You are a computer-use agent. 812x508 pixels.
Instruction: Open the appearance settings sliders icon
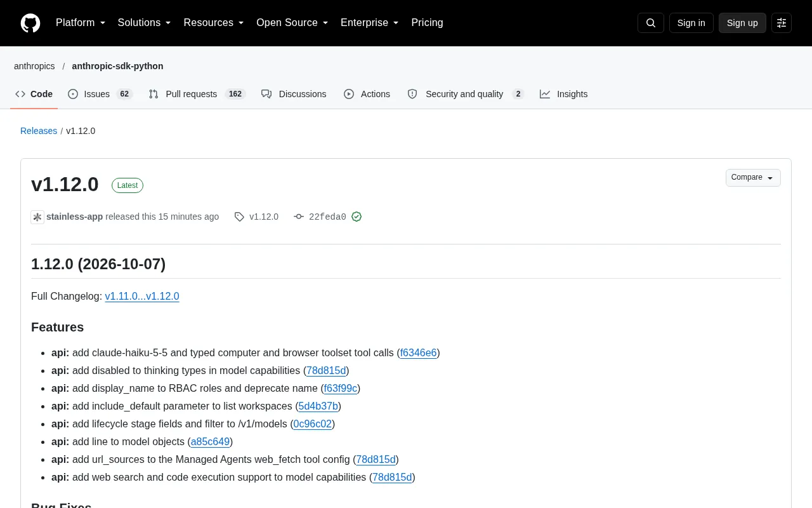(x=782, y=23)
